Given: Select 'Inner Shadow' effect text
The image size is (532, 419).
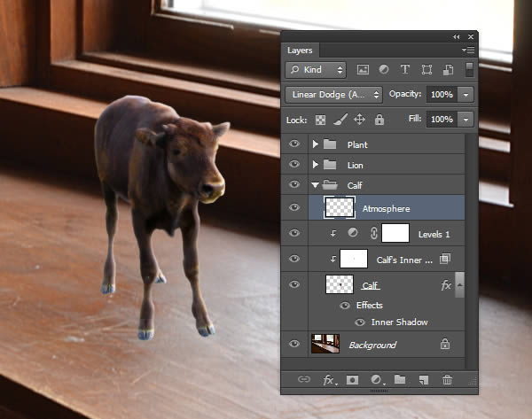Looking at the screenshot, I should [x=399, y=322].
